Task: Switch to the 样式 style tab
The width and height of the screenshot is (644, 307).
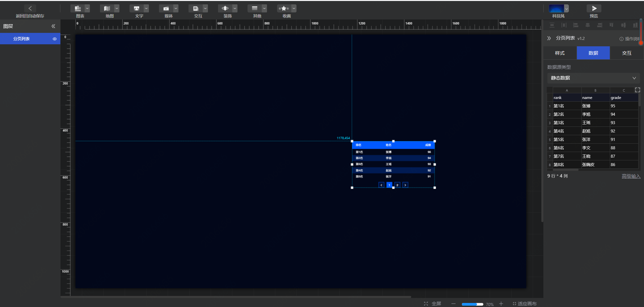Action: pyautogui.click(x=560, y=53)
